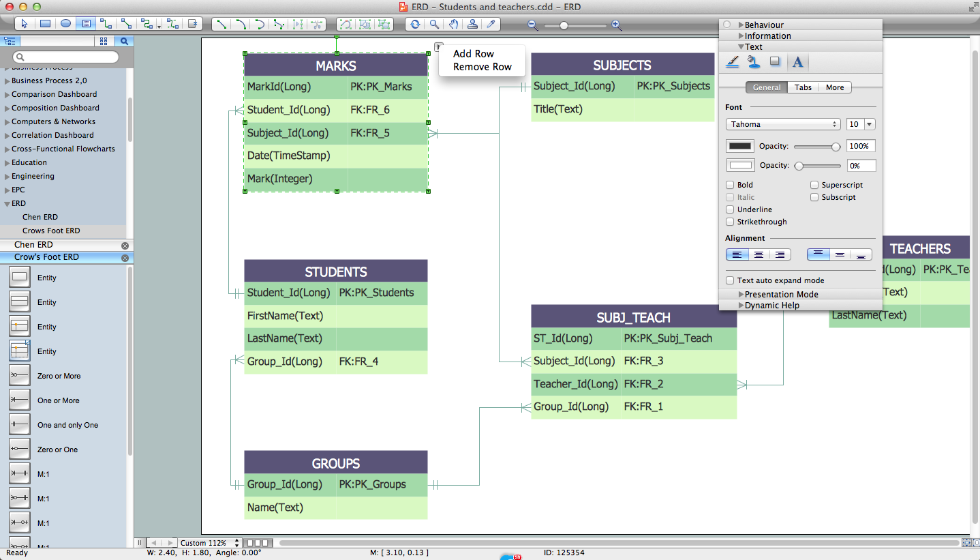This screenshot has height=560, width=980.
Task: Activate the hand pan tool
Action: click(x=453, y=25)
